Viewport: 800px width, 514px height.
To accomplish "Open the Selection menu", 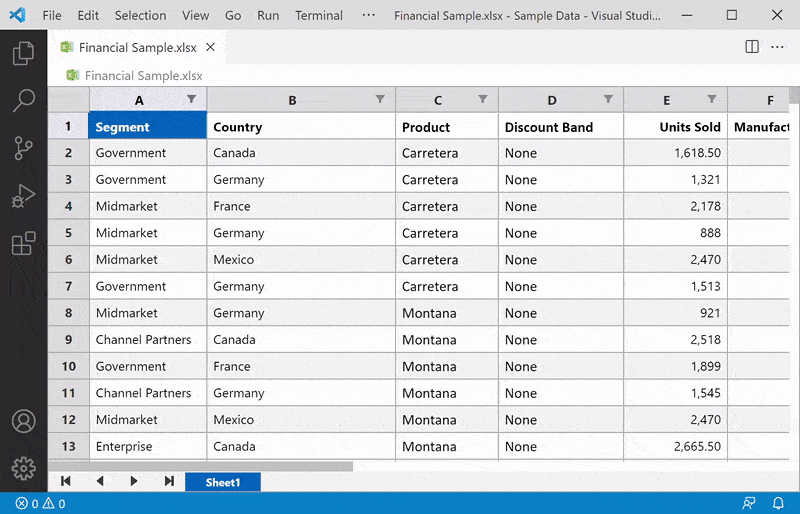I will 140,15.
